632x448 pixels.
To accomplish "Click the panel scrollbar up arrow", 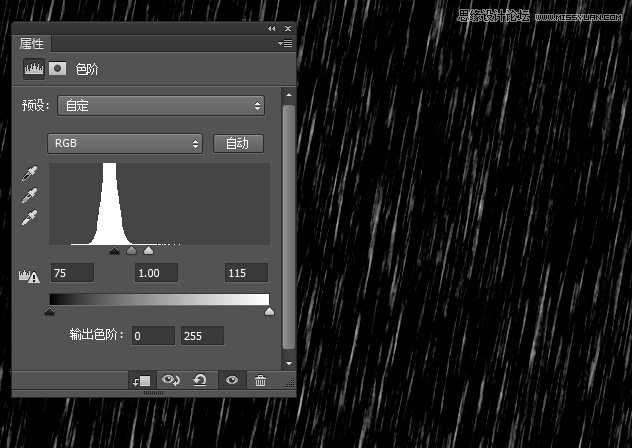I will click(289, 95).
